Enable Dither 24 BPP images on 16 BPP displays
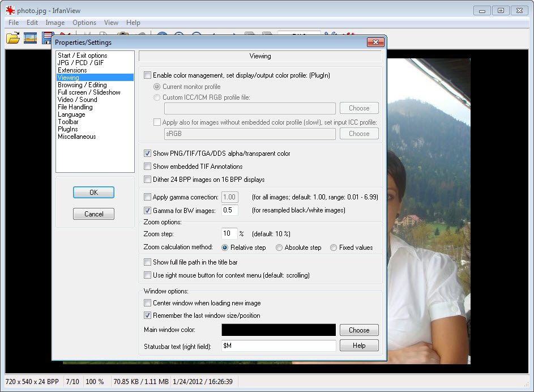 pyautogui.click(x=147, y=179)
